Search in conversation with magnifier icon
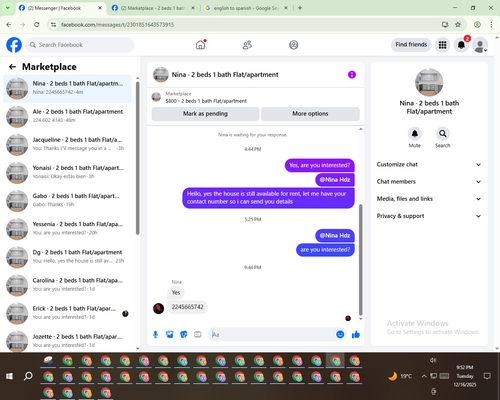The image size is (500, 400). click(443, 134)
